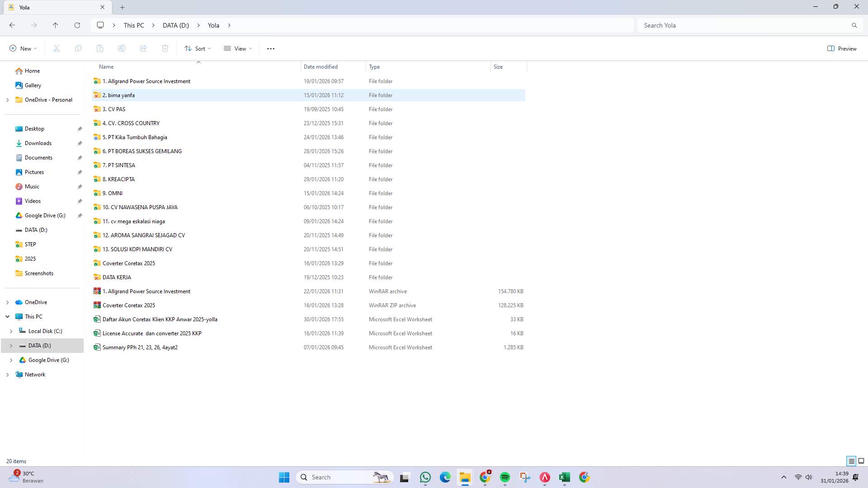The image size is (868, 488).
Task: Switch to details view in the status bar
Action: click(x=851, y=461)
